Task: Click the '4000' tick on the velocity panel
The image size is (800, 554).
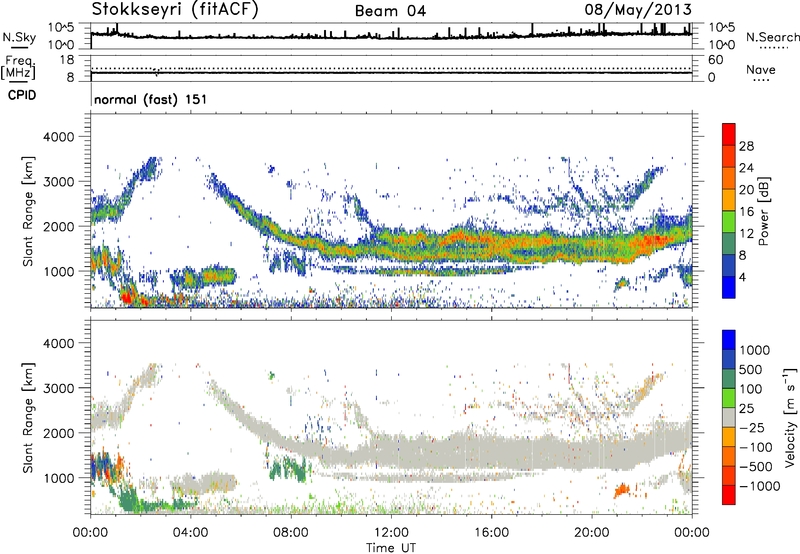Action: tap(58, 343)
